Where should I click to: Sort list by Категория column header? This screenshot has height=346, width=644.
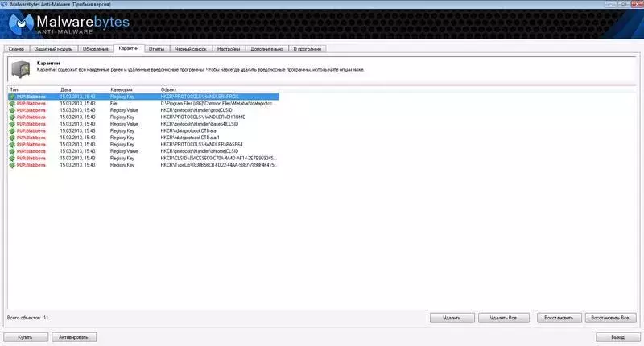pyautogui.click(x=122, y=89)
